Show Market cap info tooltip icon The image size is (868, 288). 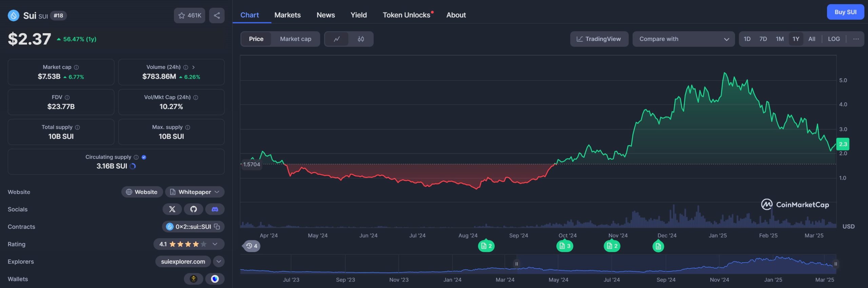coord(76,67)
